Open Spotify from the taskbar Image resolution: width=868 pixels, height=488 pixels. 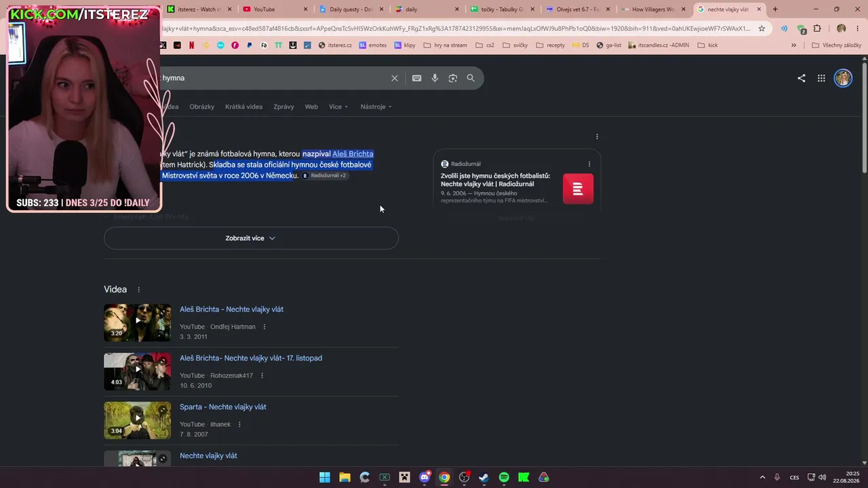click(504, 477)
